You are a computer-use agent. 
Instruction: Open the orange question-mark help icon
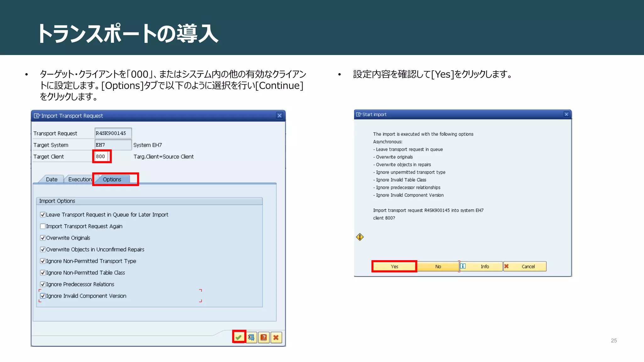click(264, 337)
